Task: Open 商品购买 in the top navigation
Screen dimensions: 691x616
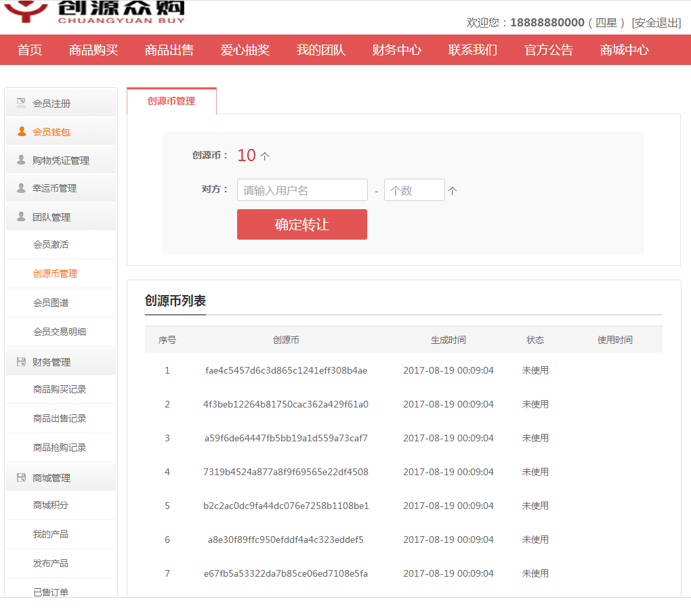Action: (93, 50)
